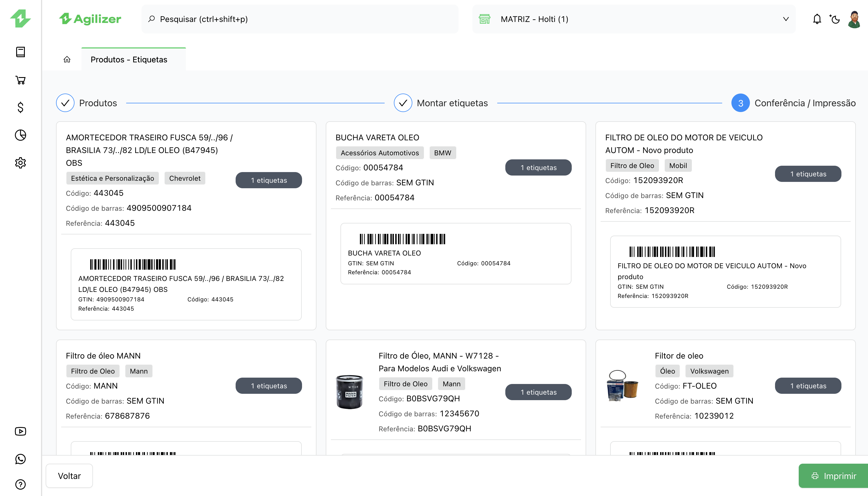The height and width of the screenshot is (496, 868).
Task: Click 1 etiquetas for Filtro de óleo MANN
Action: click(x=269, y=386)
